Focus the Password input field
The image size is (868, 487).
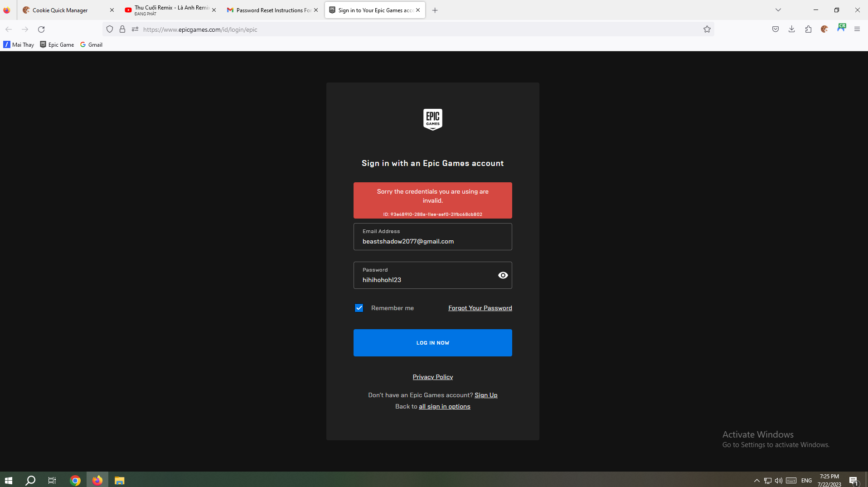coord(433,275)
